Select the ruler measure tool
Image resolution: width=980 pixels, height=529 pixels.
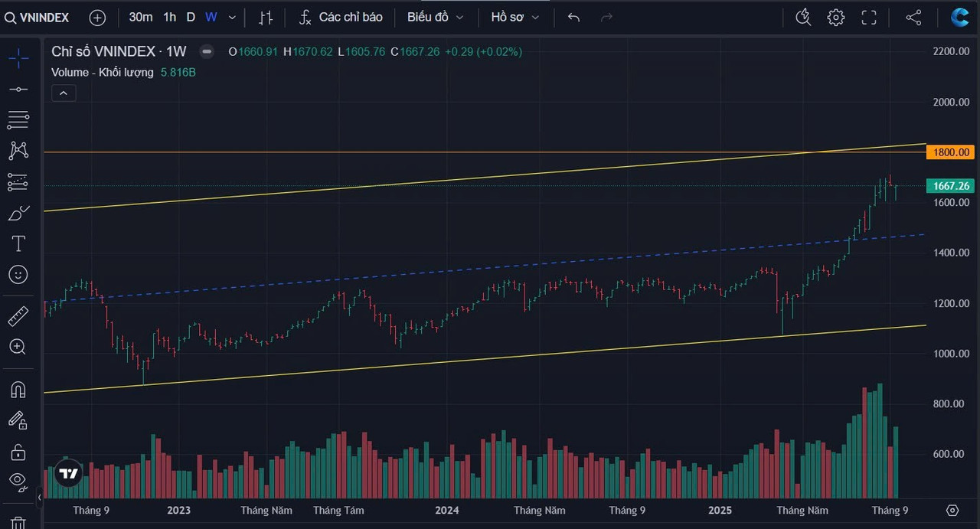(18, 315)
